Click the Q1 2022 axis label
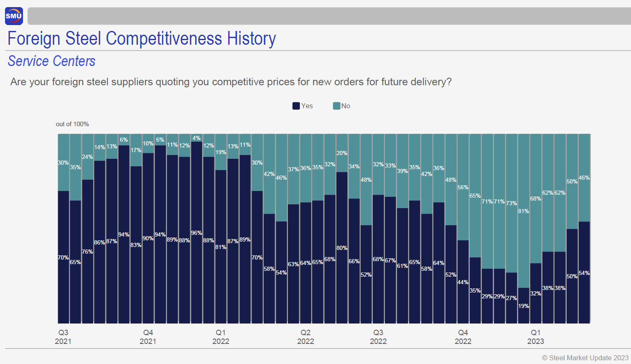This screenshot has height=364, width=631. 221,337
